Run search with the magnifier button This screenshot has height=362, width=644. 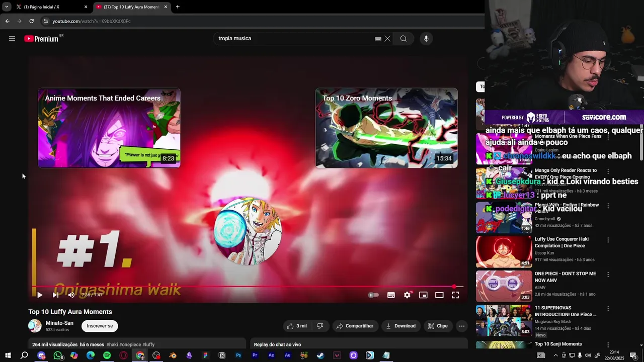coord(404,39)
